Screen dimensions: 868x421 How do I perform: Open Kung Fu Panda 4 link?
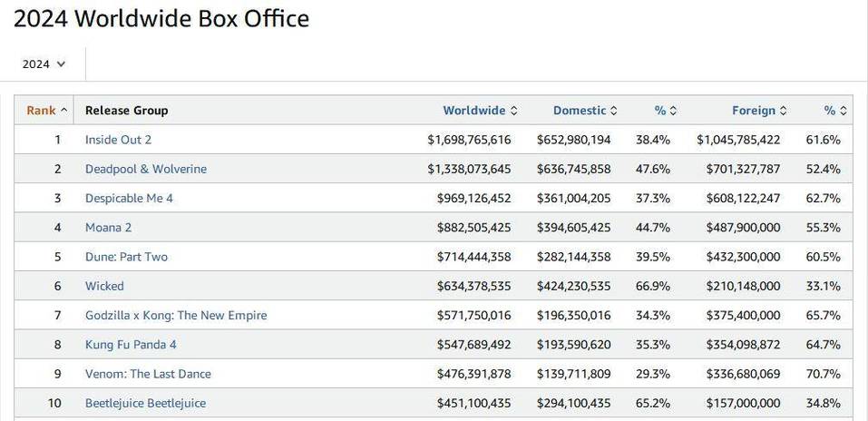click(x=131, y=345)
